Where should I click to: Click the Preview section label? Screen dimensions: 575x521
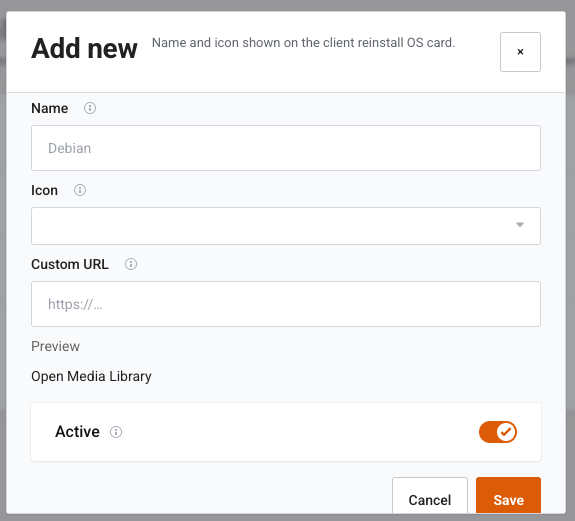tap(55, 346)
